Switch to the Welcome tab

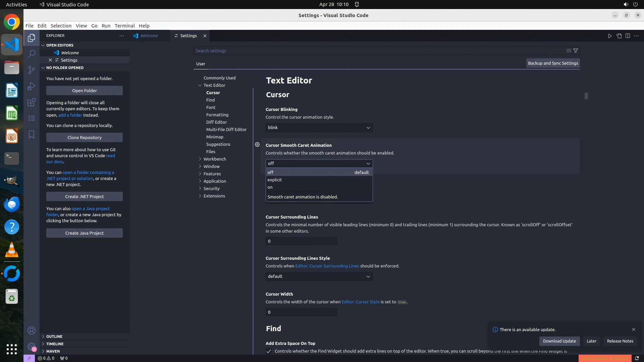pos(149,36)
